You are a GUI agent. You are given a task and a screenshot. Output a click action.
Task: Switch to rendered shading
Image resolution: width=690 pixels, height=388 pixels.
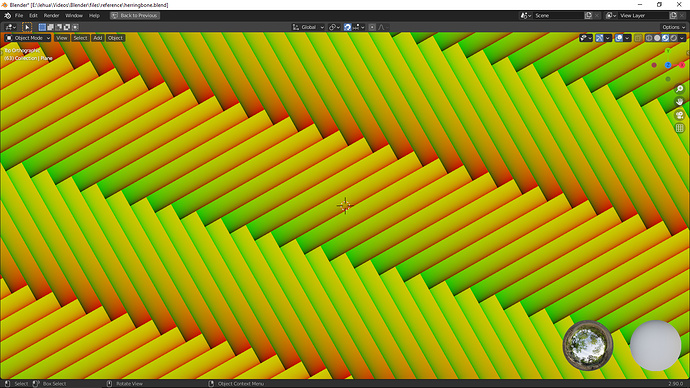[x=674, y=38]
